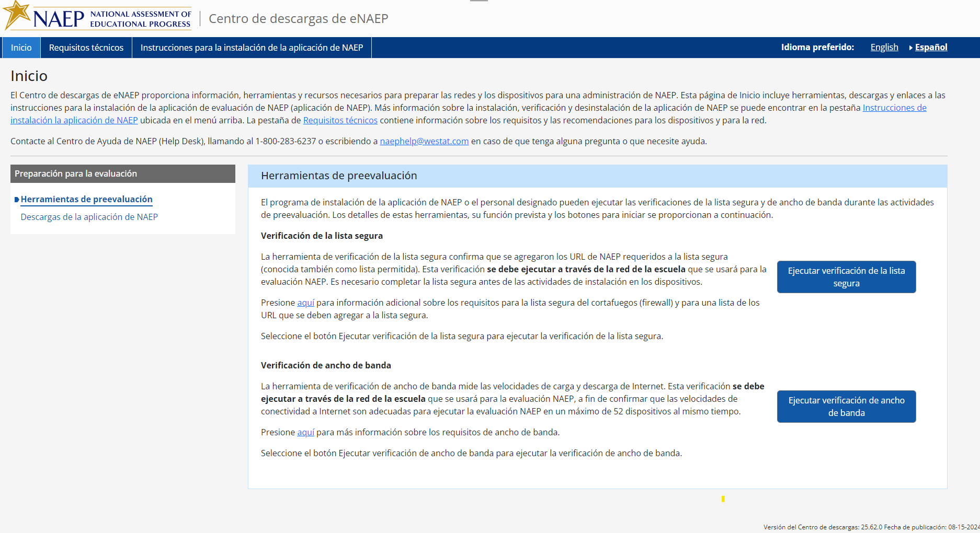Click the version and publication date footer
Screen dimensions: 980x533
(871, 527)
